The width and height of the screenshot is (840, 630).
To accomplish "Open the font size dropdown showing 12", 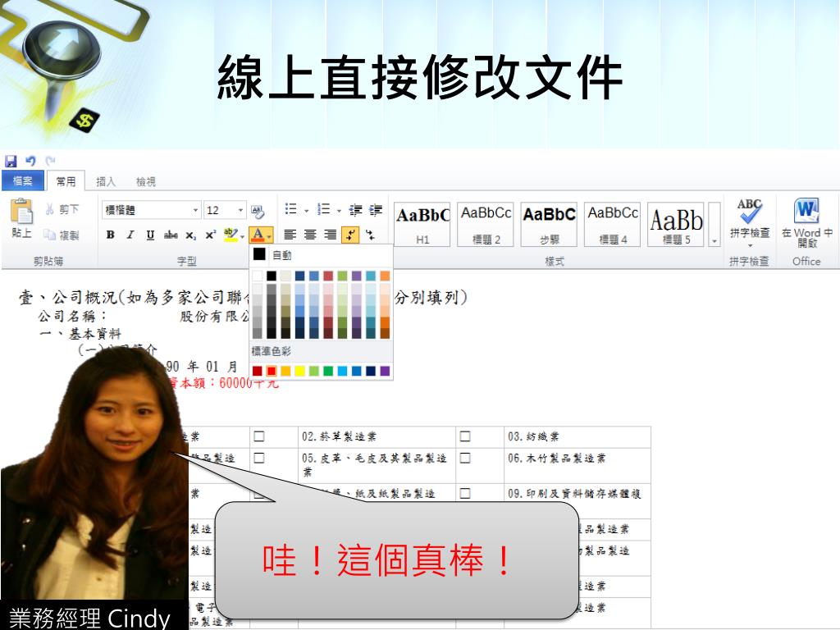I will click(x=240, y=210).
